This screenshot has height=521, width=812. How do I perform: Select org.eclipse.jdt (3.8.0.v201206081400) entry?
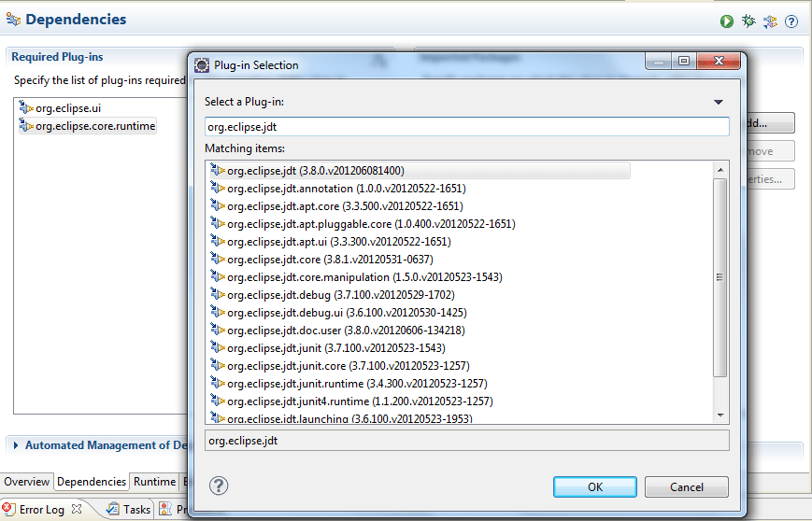pyautogui.click(x=420, y=170)
